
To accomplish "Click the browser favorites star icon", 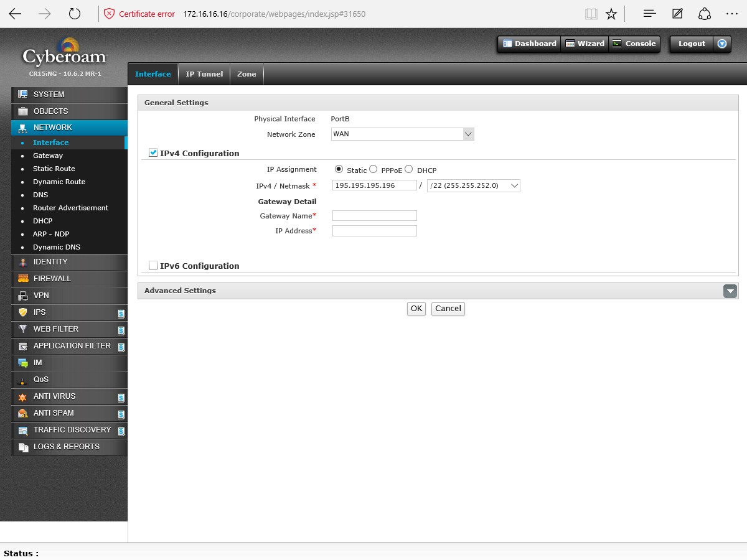I will pyautogui.click(x=611, y=14).
